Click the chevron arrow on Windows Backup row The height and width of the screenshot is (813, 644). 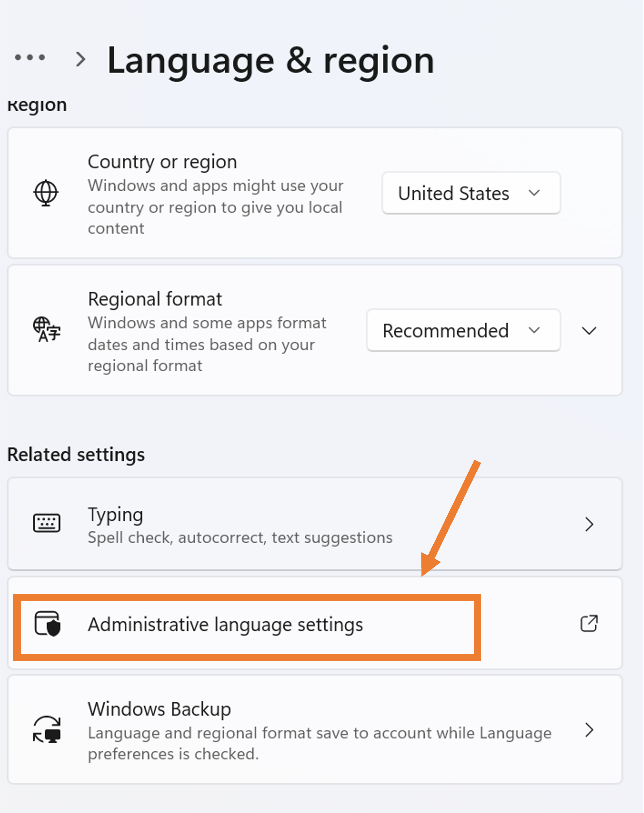(x=589, y=730)
